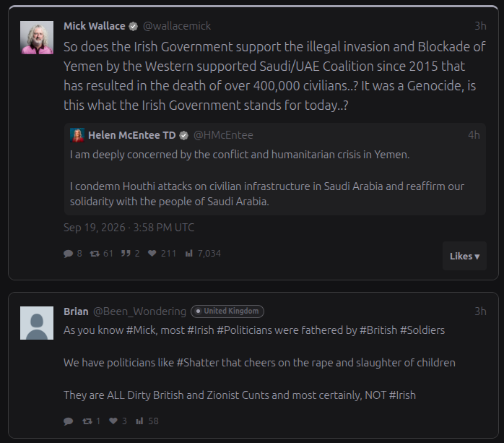Viewport: 504px width, 443px height.
Task: Click the reply icon on Mick Wallace's tweet
Action: pyautogui.click(x=68, y=254)
